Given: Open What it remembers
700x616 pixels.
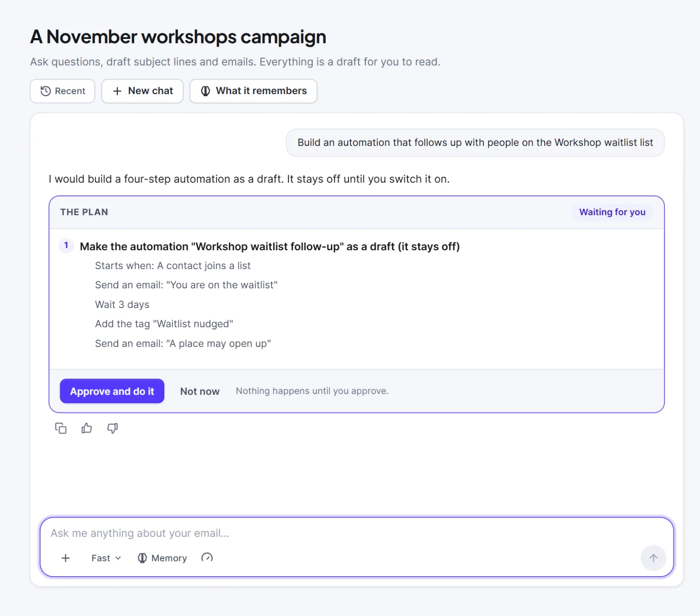Looking at the screenshot, I should point(253,91).
